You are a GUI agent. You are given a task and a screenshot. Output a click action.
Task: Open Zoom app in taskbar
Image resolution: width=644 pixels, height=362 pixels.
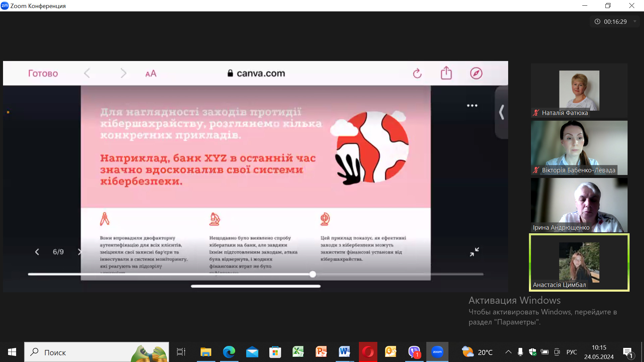pos(437,352)
